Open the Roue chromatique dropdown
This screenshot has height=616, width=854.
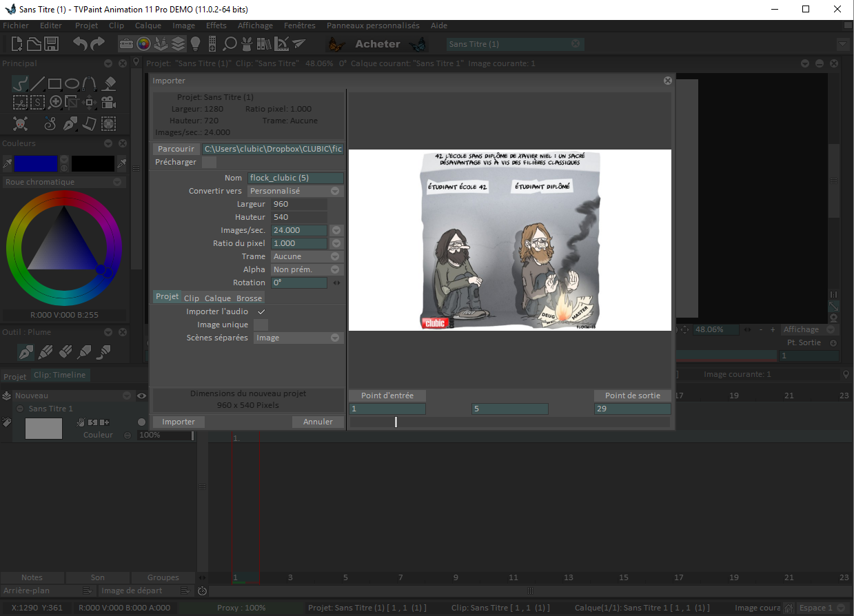(x=63, y=182)
